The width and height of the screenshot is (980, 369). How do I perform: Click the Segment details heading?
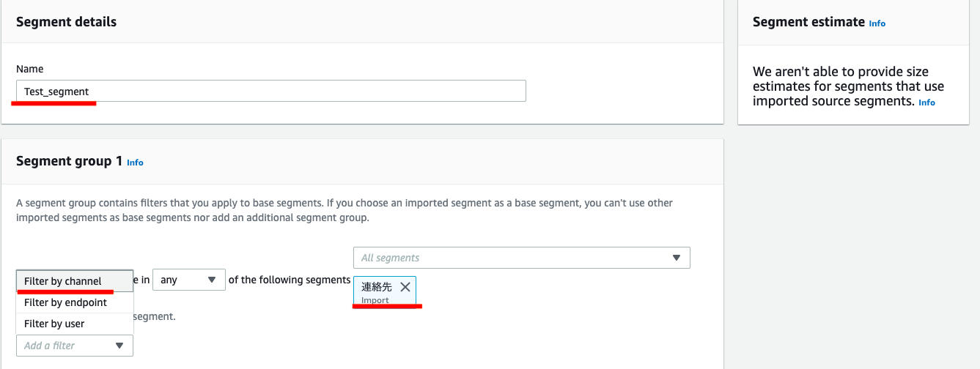coord(66,22)
